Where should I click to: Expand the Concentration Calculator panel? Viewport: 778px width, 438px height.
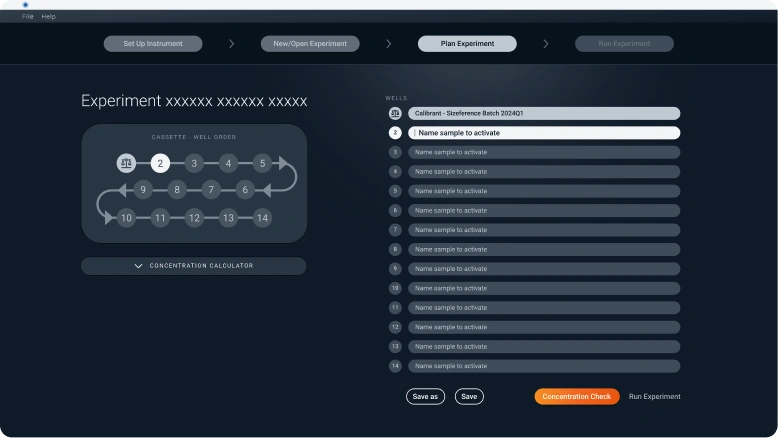tap(194, 266)
